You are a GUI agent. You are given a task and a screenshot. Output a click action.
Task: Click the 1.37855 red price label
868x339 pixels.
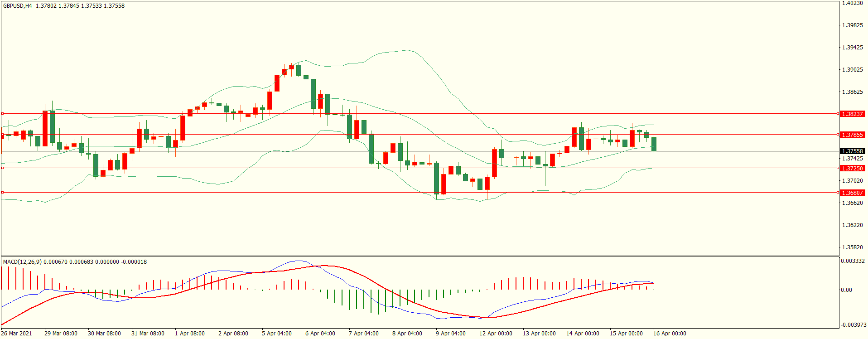click(x=852, y=135)
